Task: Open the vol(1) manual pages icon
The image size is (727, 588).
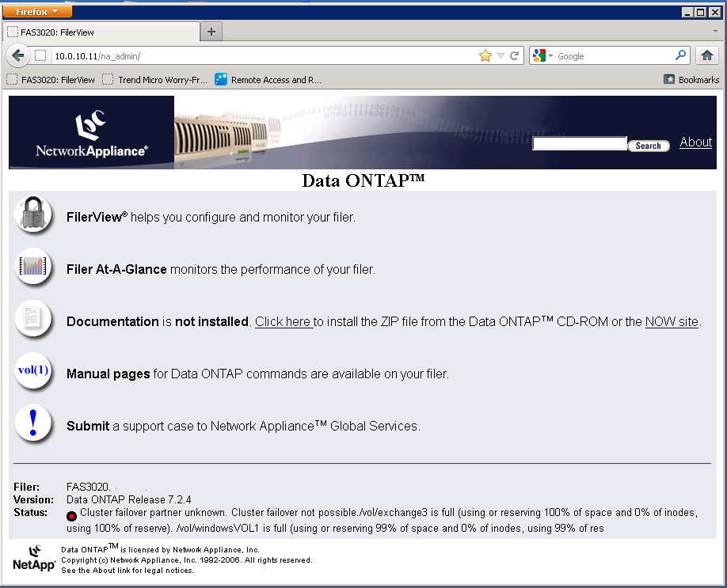Action: 33,371
